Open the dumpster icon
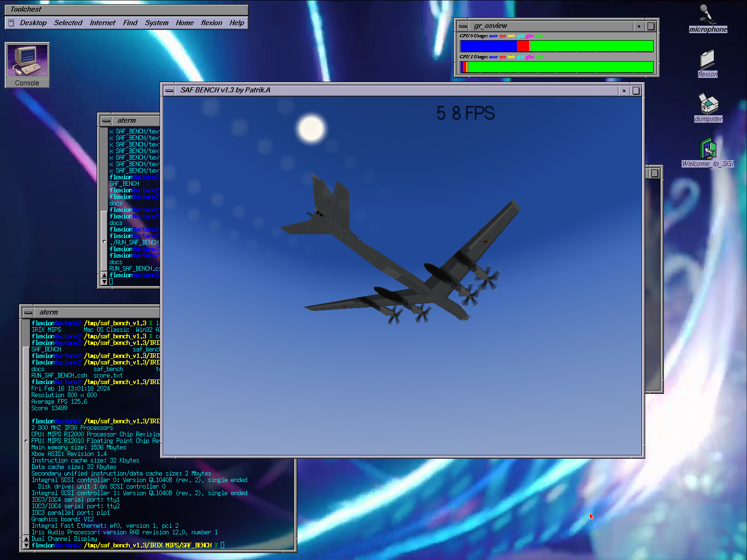This screenshot has width=747, height=560. coord(708,104)
